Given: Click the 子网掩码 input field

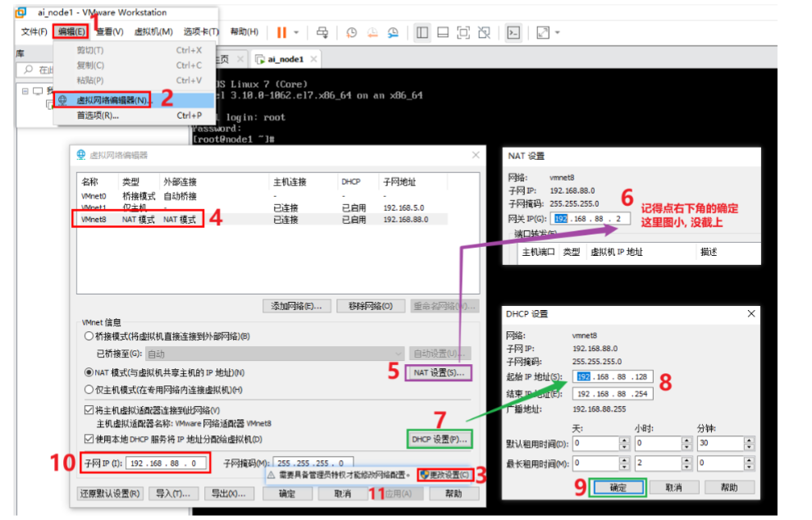Looking at the screenshot, I should point(313,463).
